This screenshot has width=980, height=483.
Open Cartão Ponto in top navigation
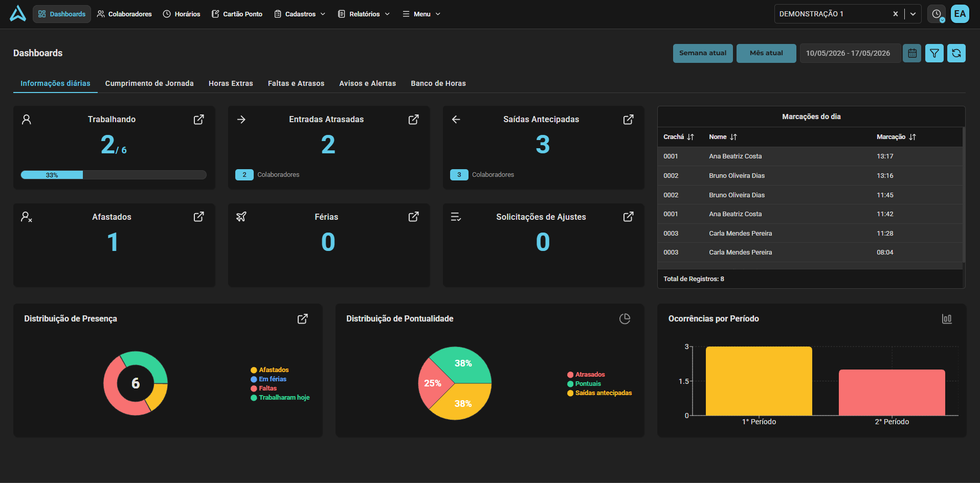[237, 14]
